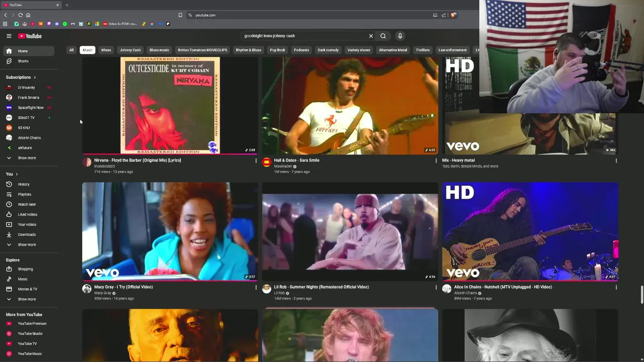Open the apps grid in bookmarks bar
Image resolution: width=644 pixels, height=362 pixels.
(x=5, y=24)
